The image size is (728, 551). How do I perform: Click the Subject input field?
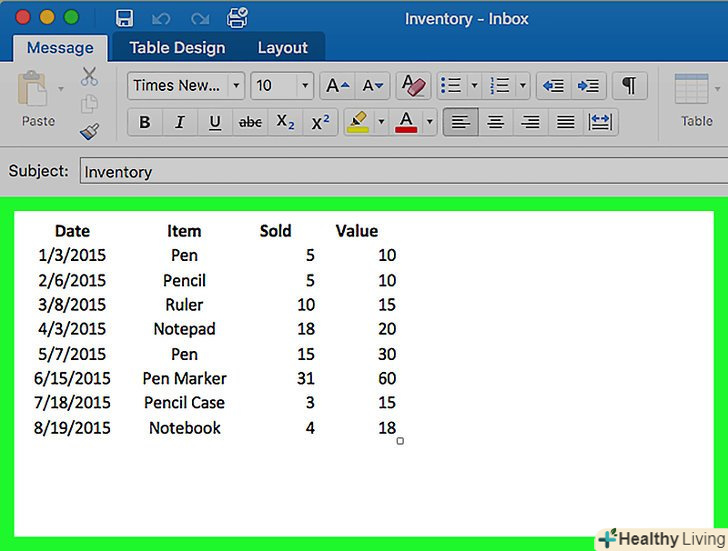click(403, 172)
